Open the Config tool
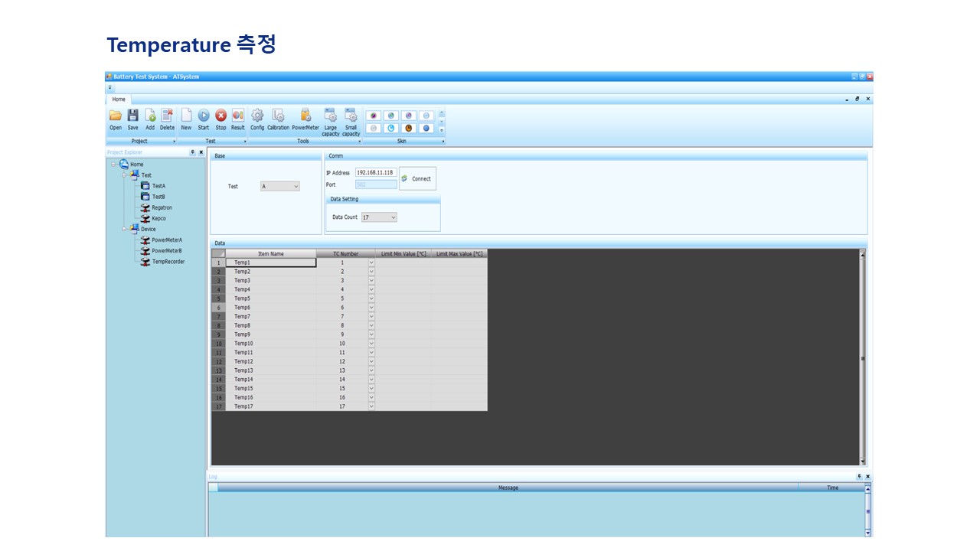 point(257,120)
